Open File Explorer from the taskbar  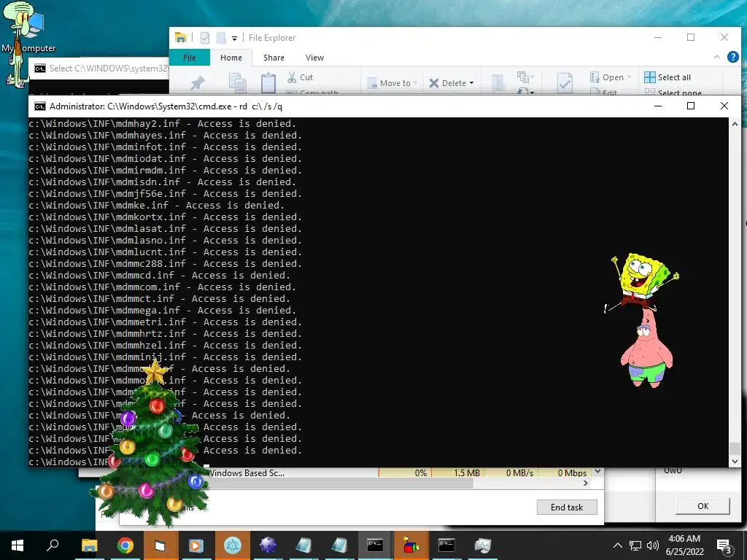pos(89,545)
